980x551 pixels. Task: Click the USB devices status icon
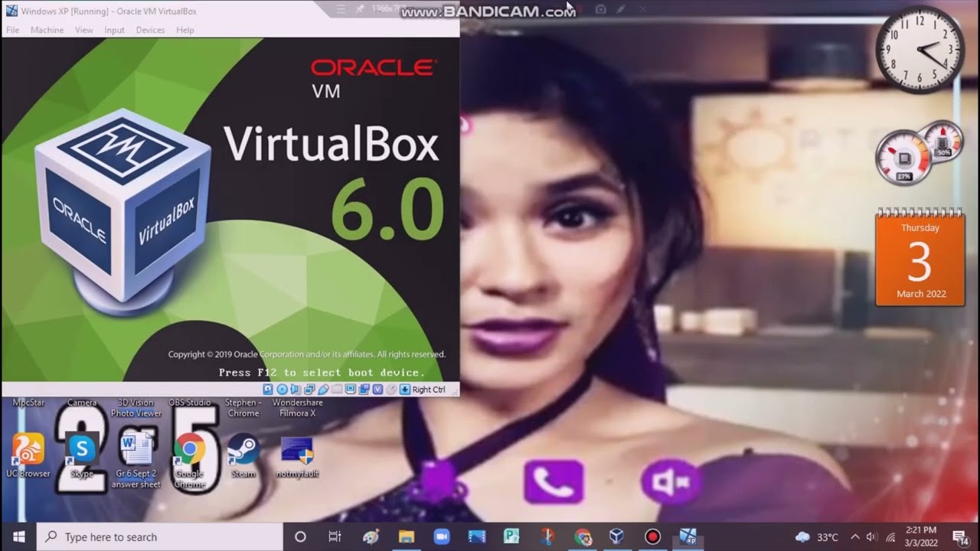pos(323,390)
